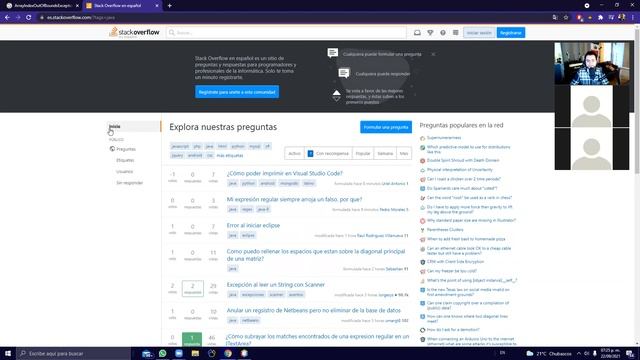Open question ¿Cómo subrayar los matches encontrados
The width and height of the screenshot is (640, 360).
[x=318, y=340]
